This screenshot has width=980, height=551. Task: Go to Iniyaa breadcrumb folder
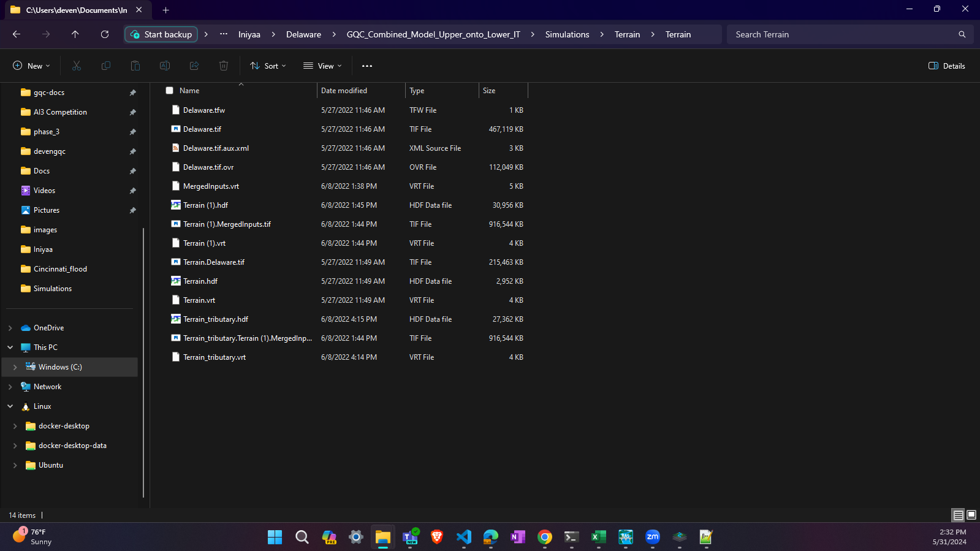[x=249, y=34]
